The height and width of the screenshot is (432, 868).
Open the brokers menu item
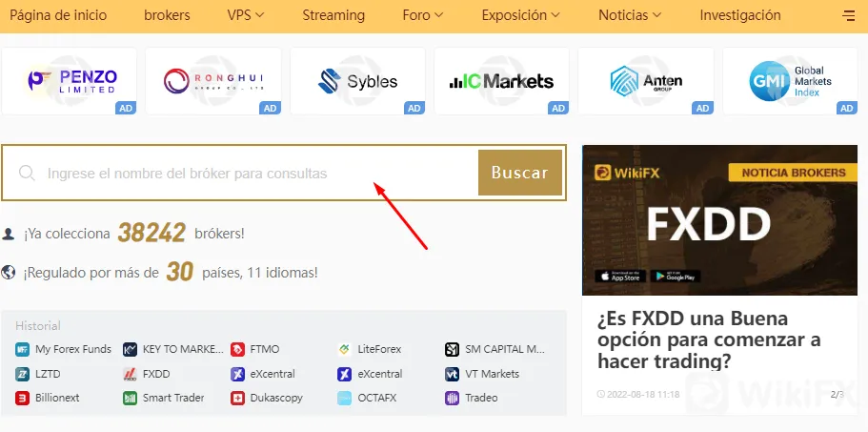[x=167, y=15]
